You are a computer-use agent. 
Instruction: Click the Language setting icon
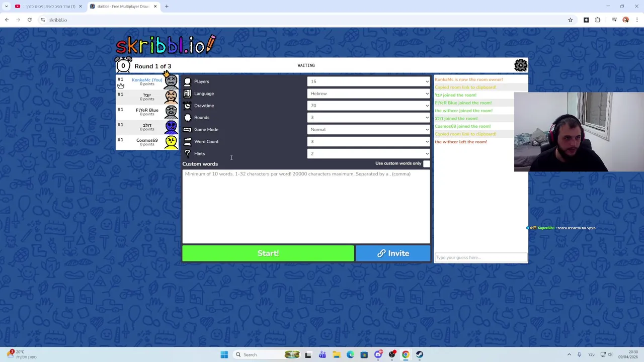pos(187,94)
